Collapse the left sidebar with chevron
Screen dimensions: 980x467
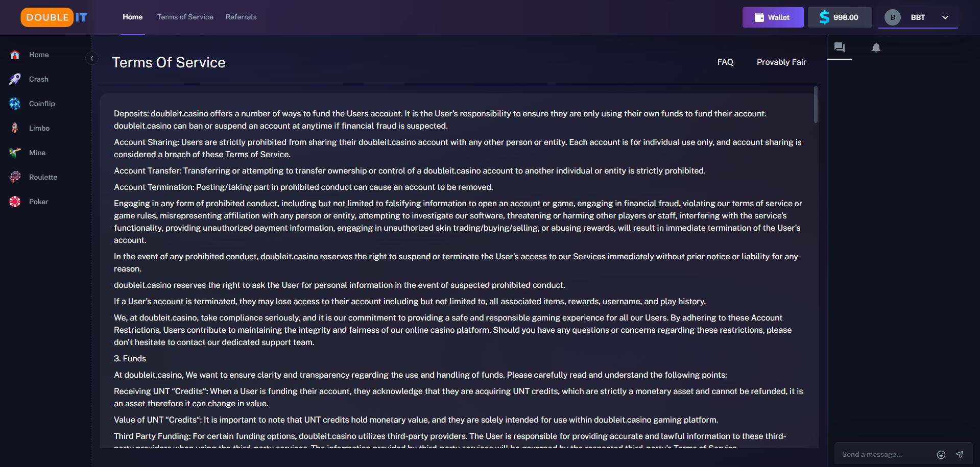(91, 58)
